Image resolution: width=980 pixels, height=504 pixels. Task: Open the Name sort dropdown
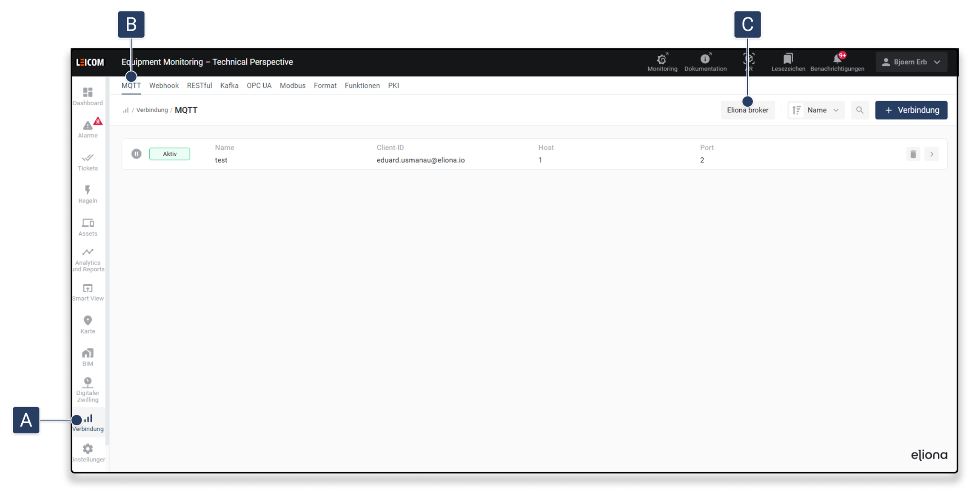823,110
